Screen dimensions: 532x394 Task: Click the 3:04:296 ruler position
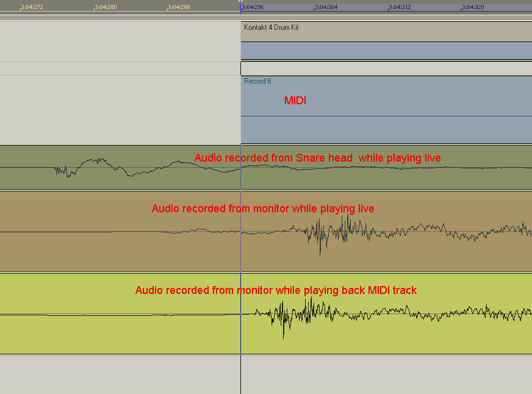[x=253, y=7]
